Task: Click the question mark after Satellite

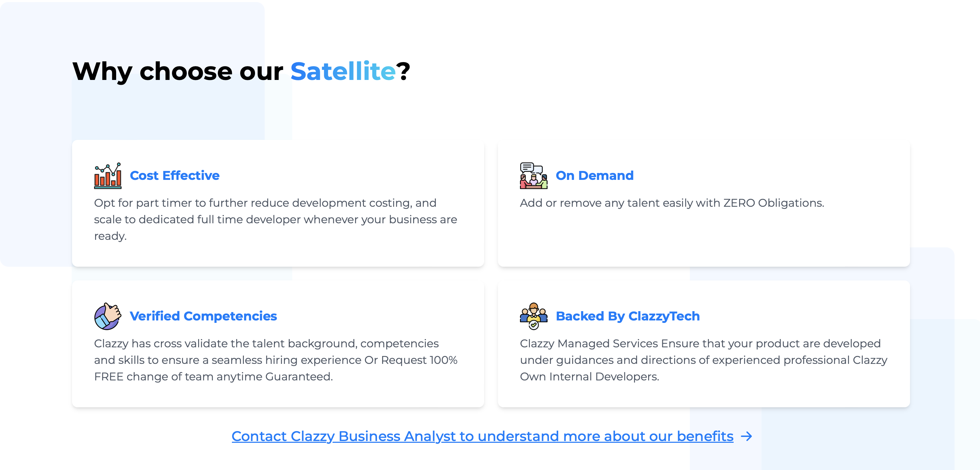Action: coord(403,71)
